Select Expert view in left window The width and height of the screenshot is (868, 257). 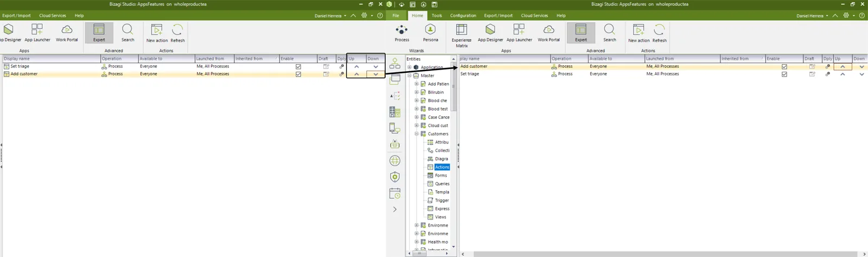click(99, 33)
